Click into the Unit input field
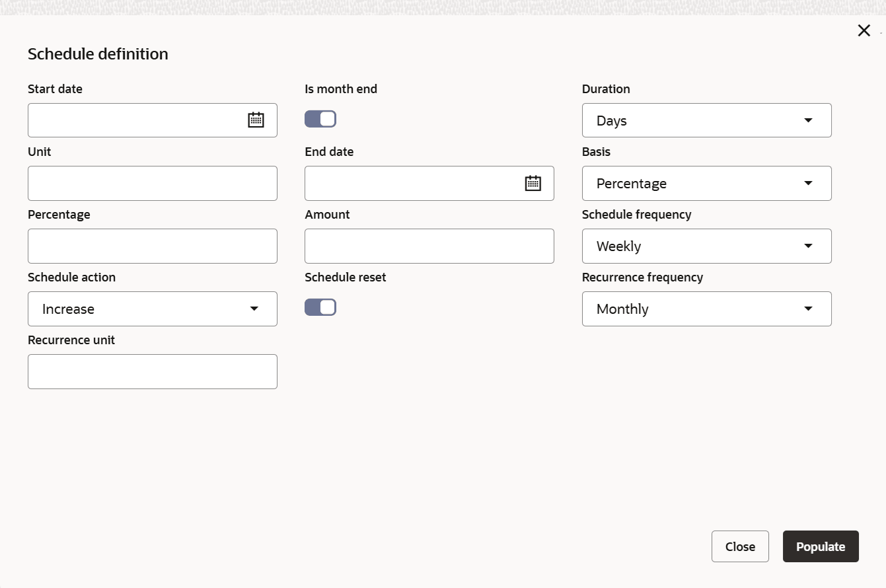The image size is (886, 588). 152,183
